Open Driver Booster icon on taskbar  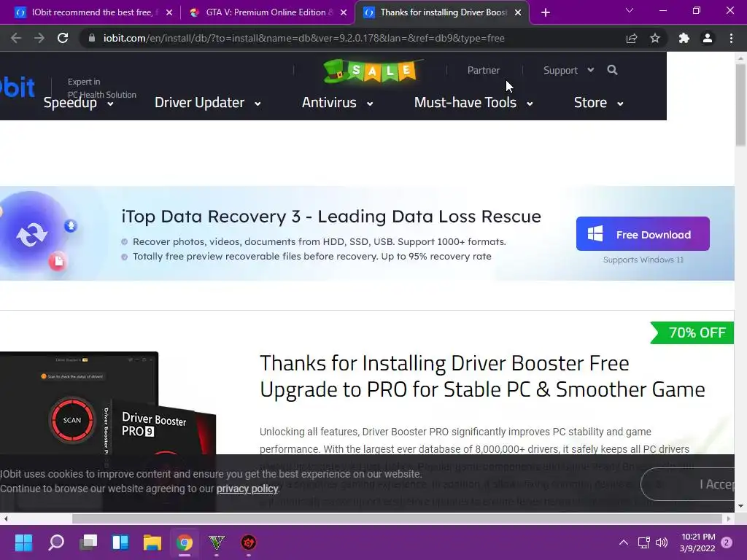(249, 542)
